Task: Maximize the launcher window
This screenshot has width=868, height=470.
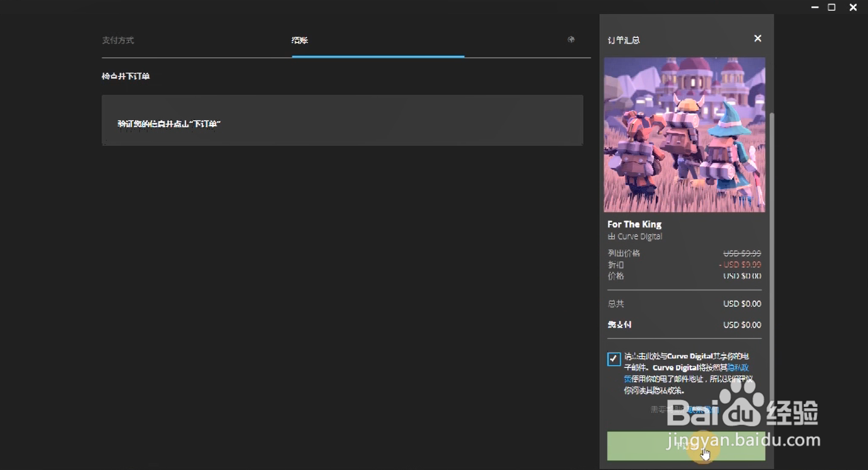Action: click(x=832, y=7)
